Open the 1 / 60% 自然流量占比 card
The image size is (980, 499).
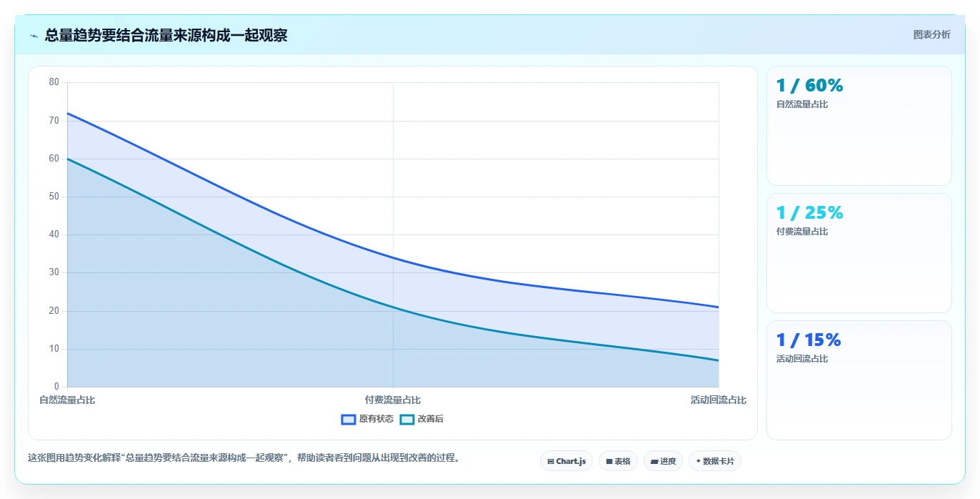point(859,126)
